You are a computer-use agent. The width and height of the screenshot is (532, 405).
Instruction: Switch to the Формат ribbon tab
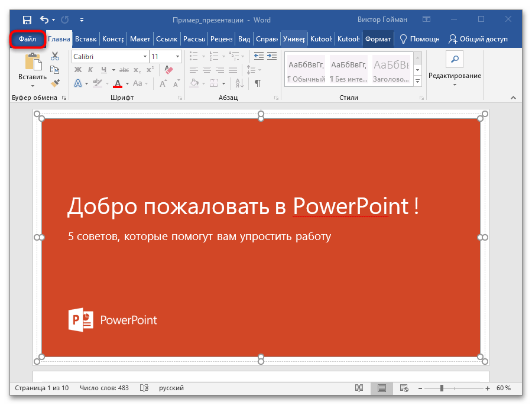378,40
